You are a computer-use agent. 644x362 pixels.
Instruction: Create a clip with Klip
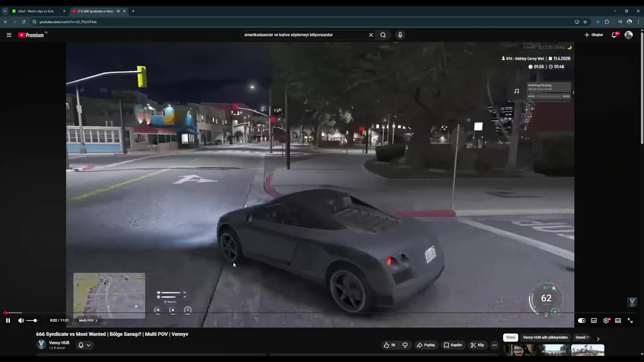(x=477, y=345)
